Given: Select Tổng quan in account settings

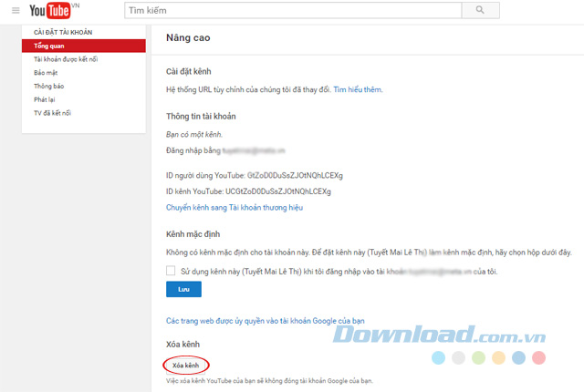Looking at the screenshot, I should click(x=84, y=46).
